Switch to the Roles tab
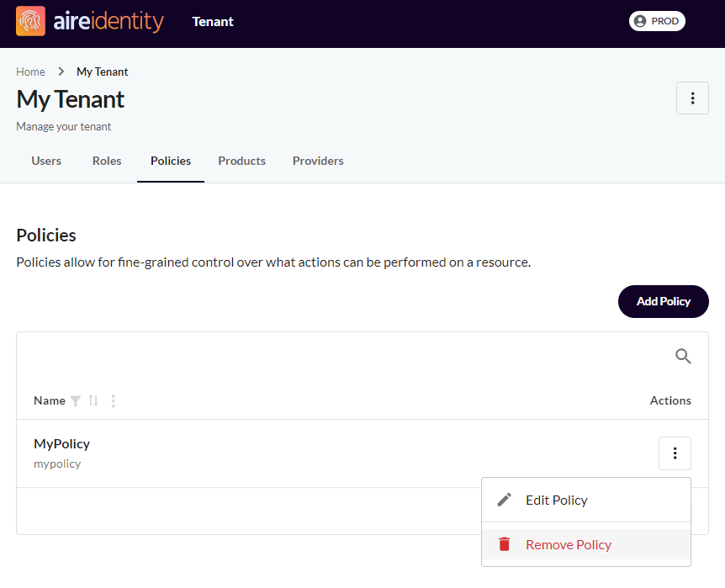 click(107, 161)
